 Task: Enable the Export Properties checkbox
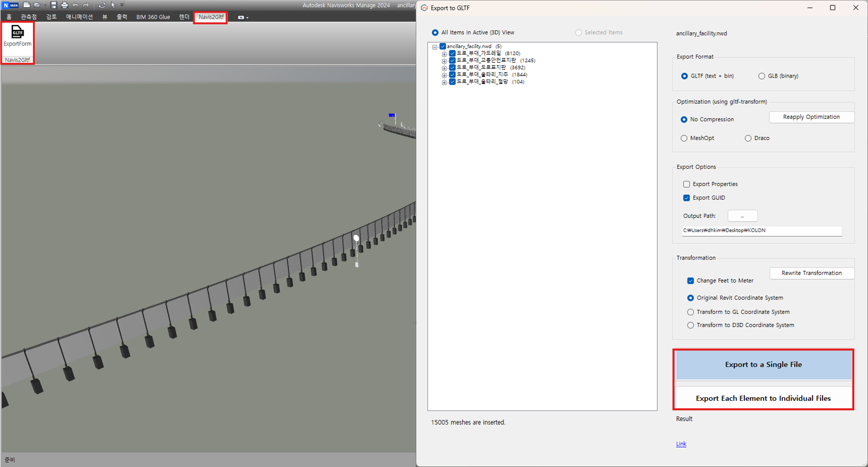[x=686, y=184]
